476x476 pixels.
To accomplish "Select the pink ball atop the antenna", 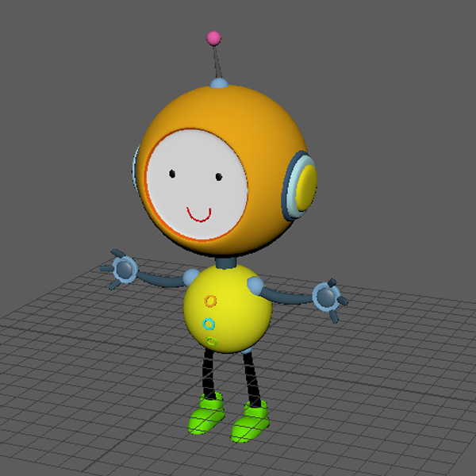I will click(213, 37).
